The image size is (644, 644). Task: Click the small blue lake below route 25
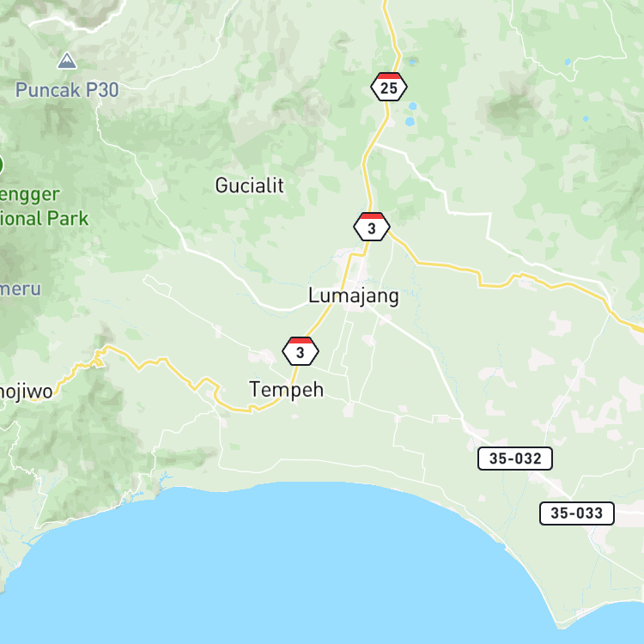pos(410,122)
